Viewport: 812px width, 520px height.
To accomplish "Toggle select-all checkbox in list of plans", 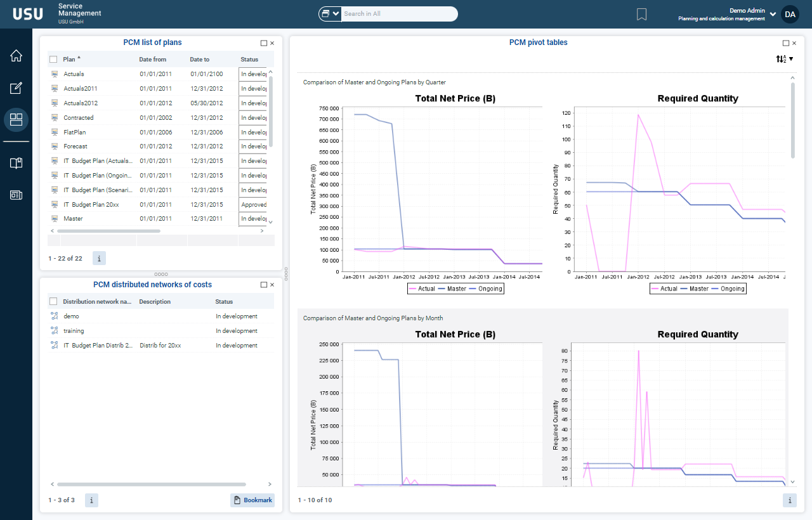I will point(53,60).
